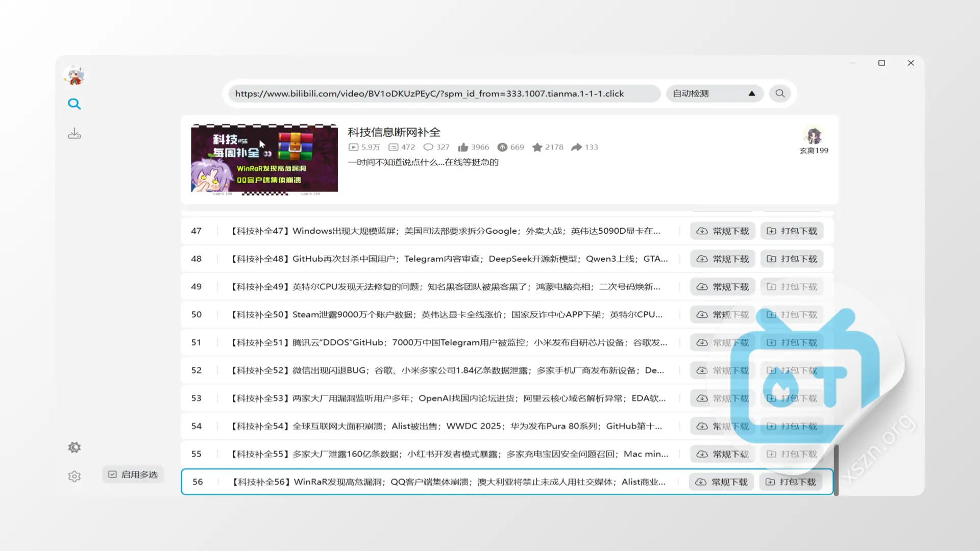This screenshot has height=551, width=980.
Task: Click 常规下载 for episode 54
Action: [723, 427]
